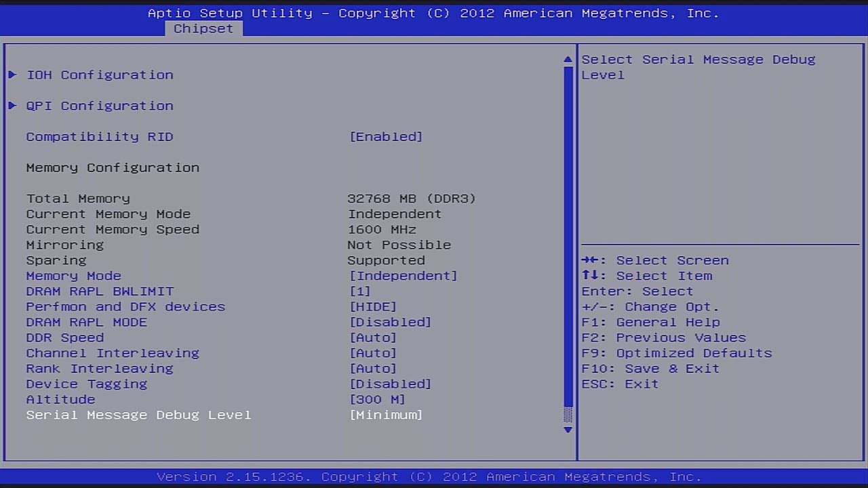Click the scrollbar down arrow
This screenshot has height=488, width=868.
[568, 429]
